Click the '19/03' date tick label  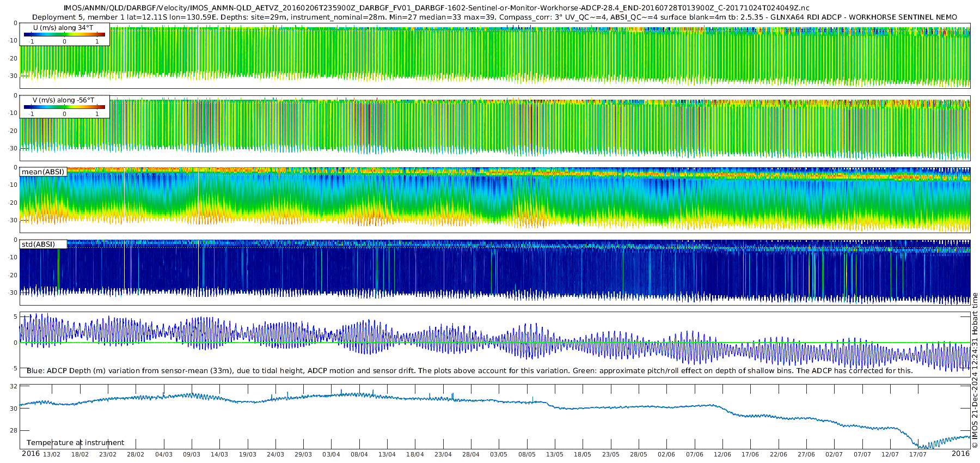pos(248,454)
